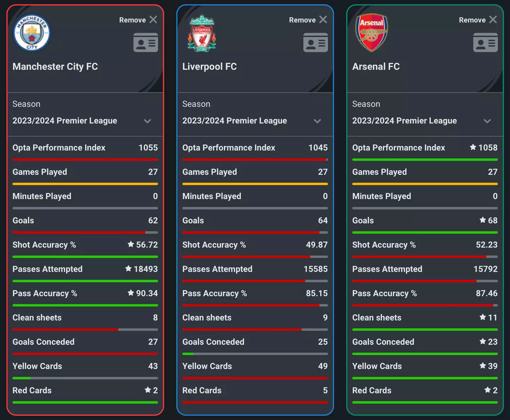Open Arsenal's profile card icon
This screenshot has height=420, width=510.
[x=485, y=42]
